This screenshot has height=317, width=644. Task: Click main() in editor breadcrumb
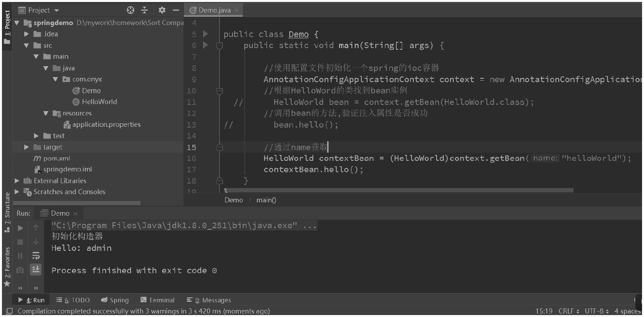[266, 200]
